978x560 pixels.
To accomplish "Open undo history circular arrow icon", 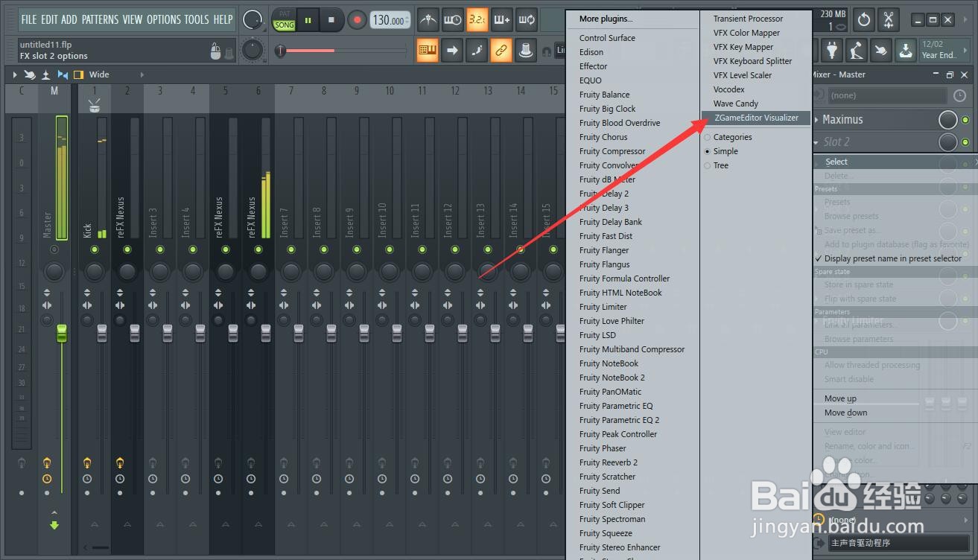I will 864,20.
